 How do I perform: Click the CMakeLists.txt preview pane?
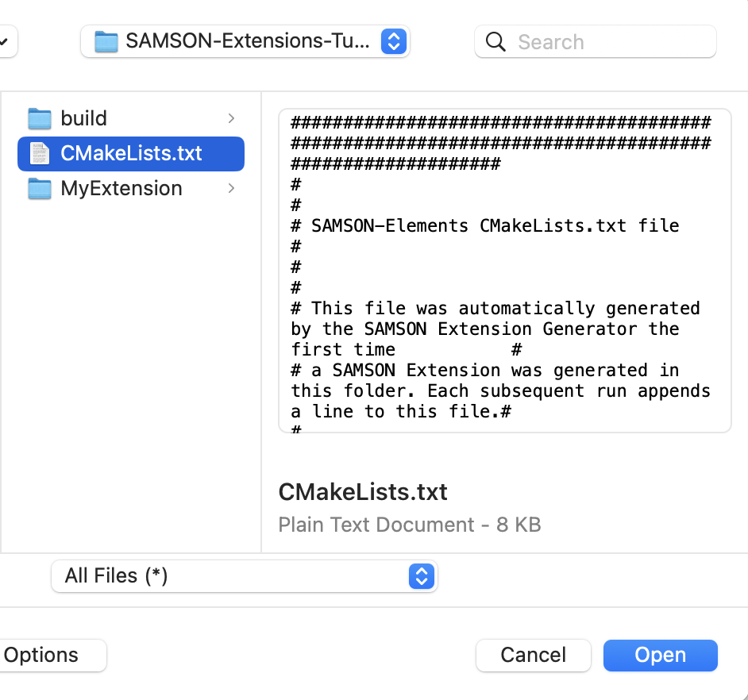[x=503, y=270]
